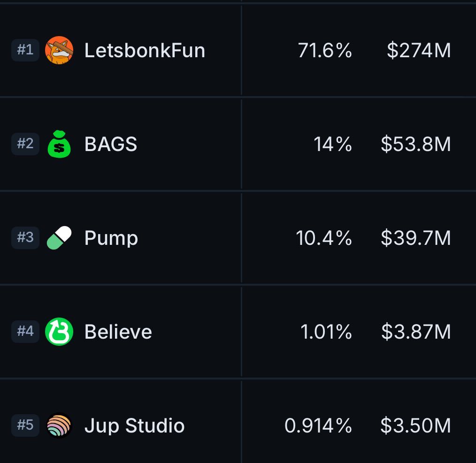The width and height of the screenshot is (476, 463).
Task: Open the BAGS launchpad name
Action: coord(111,144)
